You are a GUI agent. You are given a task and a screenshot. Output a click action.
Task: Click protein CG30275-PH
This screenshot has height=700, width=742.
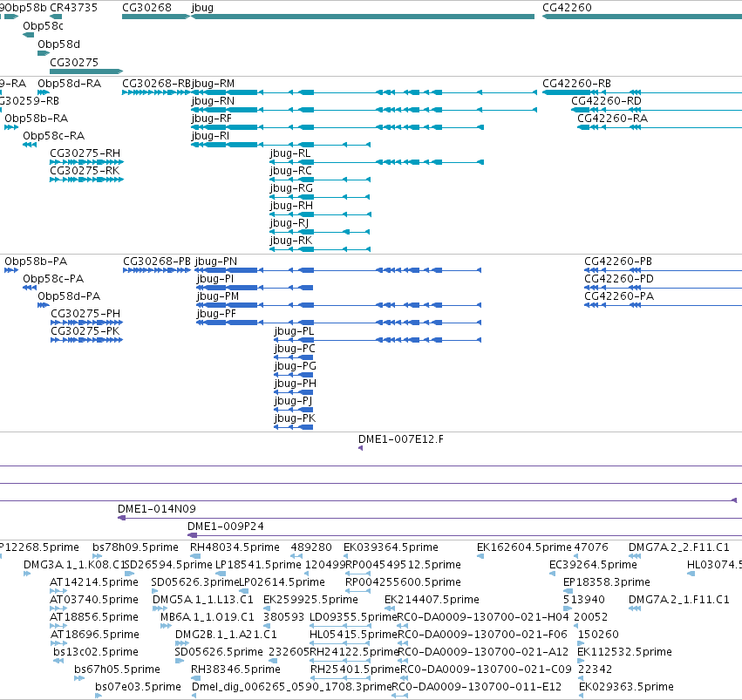click(x=86, y=323)
